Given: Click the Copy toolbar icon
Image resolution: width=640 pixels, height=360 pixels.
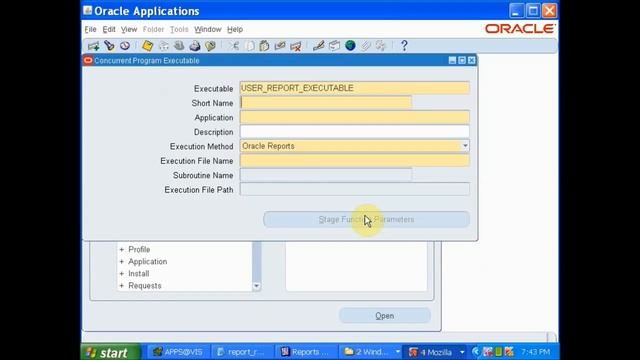Looking at the screenshot, I should coord(250,46).
